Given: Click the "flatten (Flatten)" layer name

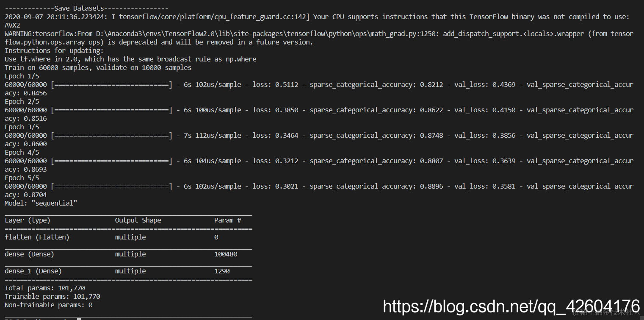Looking at the screenshot, I should (37, 237).
